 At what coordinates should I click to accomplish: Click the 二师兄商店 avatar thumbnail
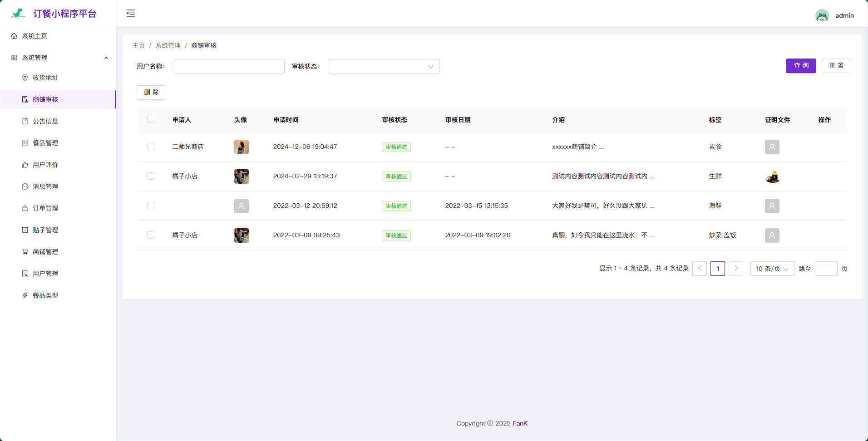coord(241,147)
